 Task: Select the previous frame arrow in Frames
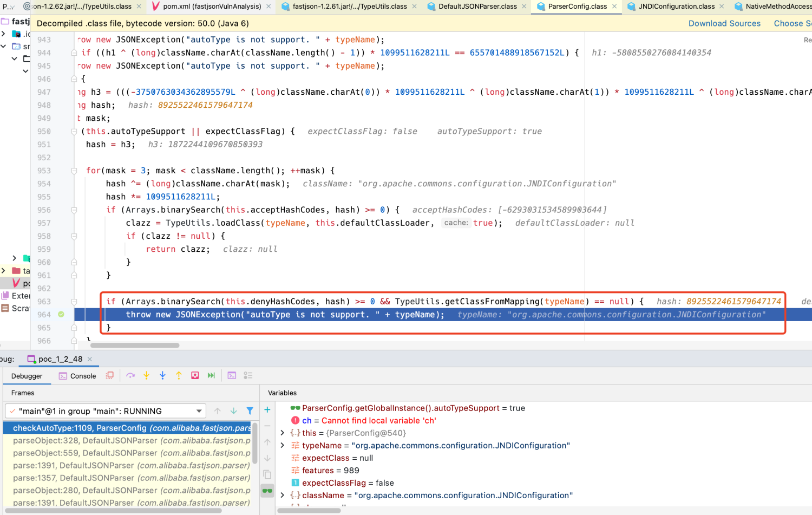(218, 411)
